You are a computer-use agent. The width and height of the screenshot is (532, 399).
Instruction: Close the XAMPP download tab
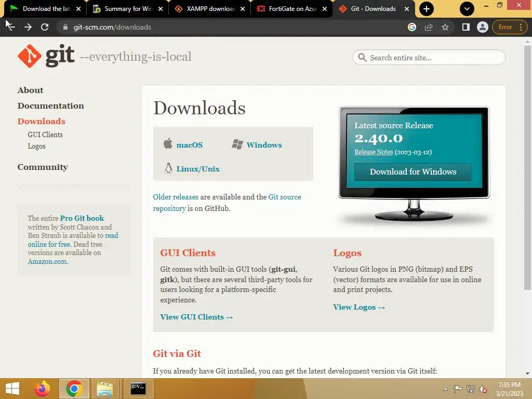pyautogui.click(x=243, y=9)
